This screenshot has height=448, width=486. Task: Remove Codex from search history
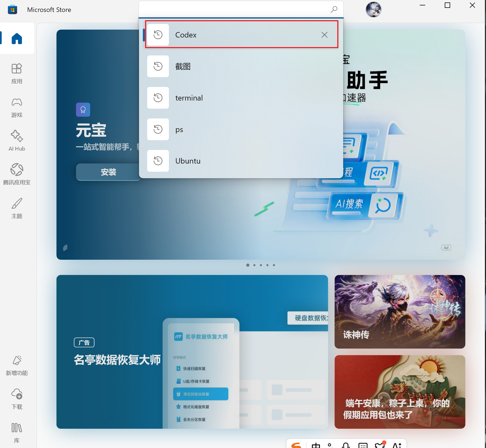pyautogui.click(x=324, y=35)
